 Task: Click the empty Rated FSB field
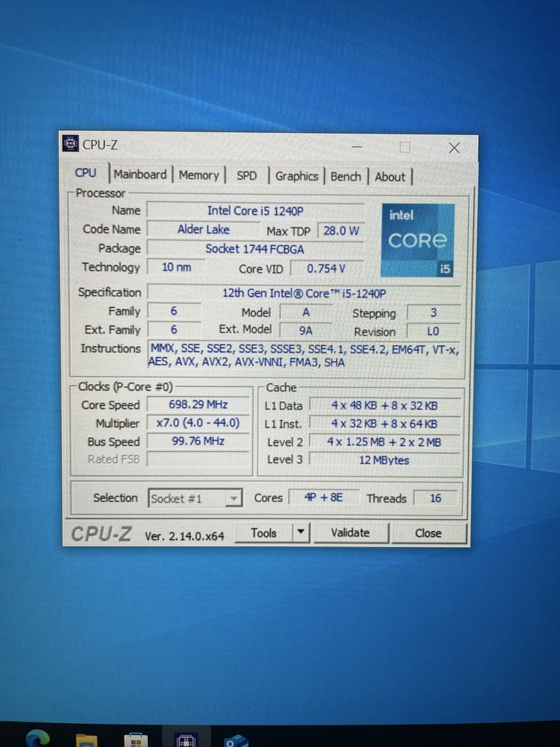pyautogui.click(x=198, y=459)
